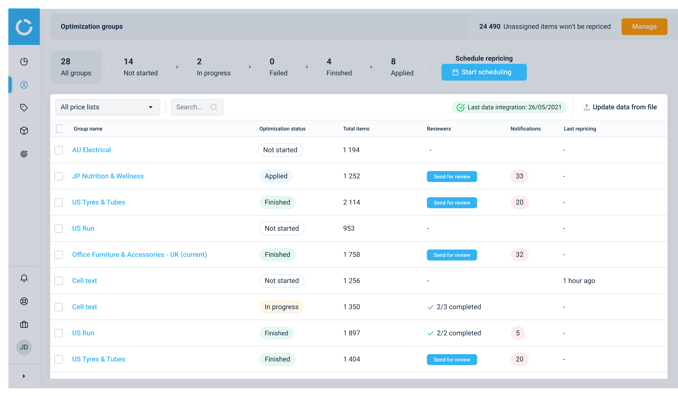Open the notifications bell icon
This screenshot has height=396, width=678.
tap(24, 278)
